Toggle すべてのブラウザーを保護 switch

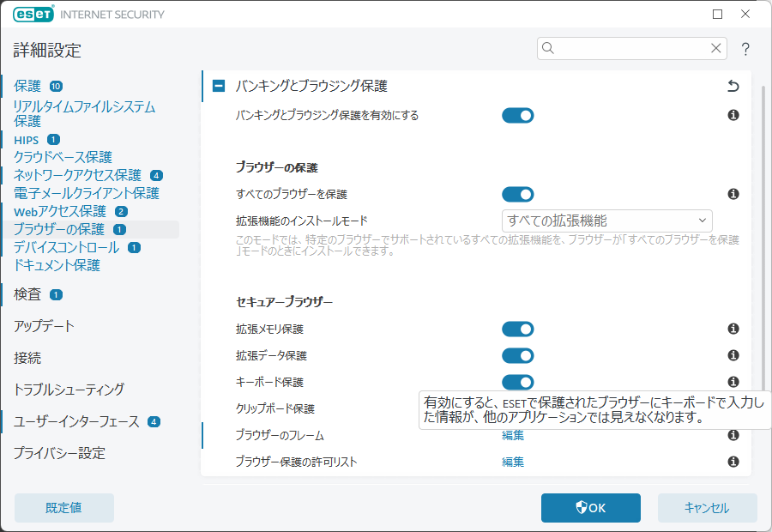pos(518,194)
